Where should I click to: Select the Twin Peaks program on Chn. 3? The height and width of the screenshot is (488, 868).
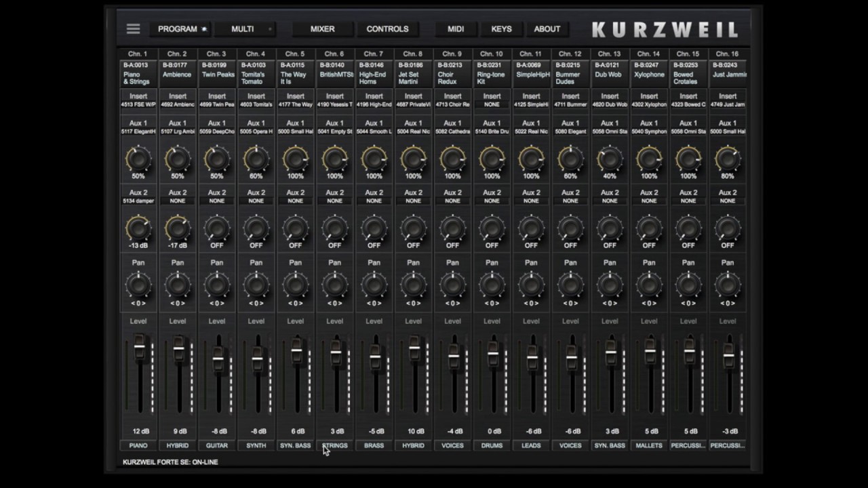click(x=217, y=74)
